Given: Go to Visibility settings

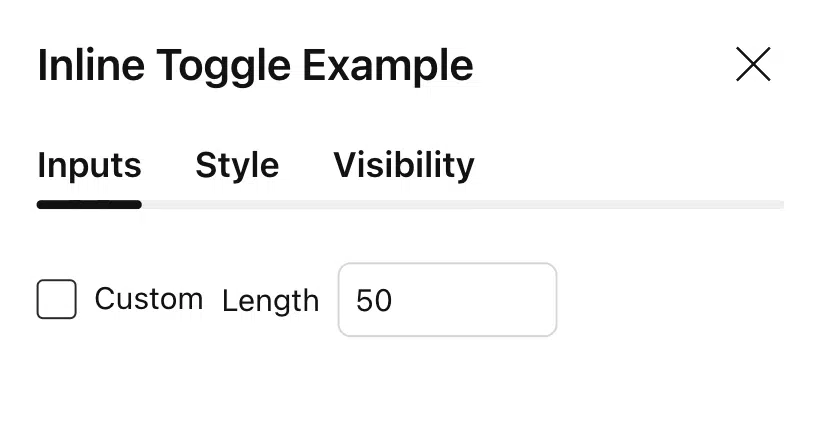Looking at the screenshot, I should [x=404, y=165].
